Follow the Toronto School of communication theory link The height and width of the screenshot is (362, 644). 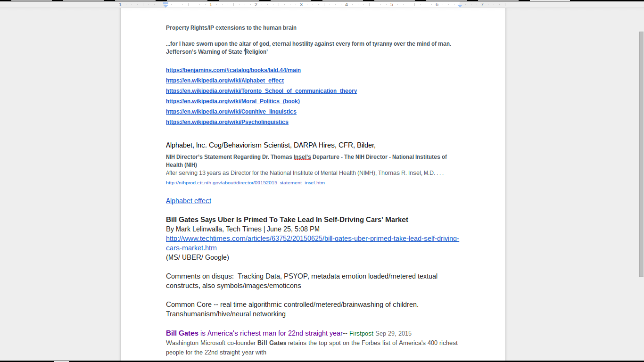coord(261,91)
